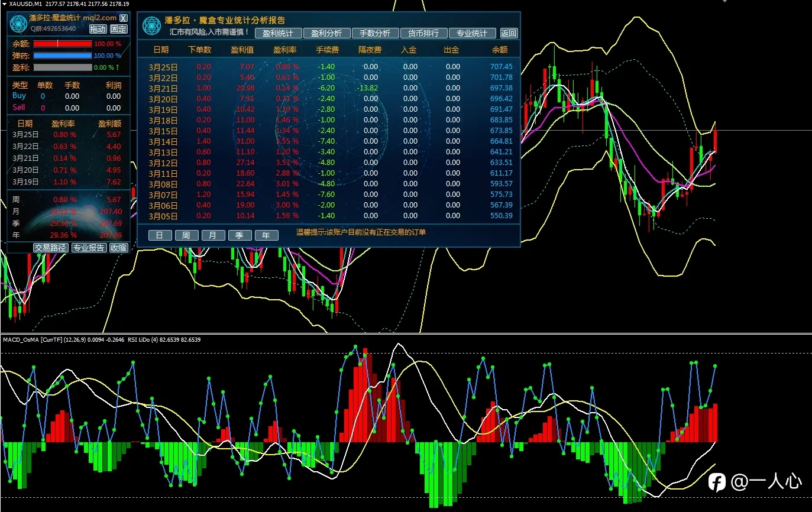
Task: Click the 3月08日 date in the report
Action: (x=163, y=184)
